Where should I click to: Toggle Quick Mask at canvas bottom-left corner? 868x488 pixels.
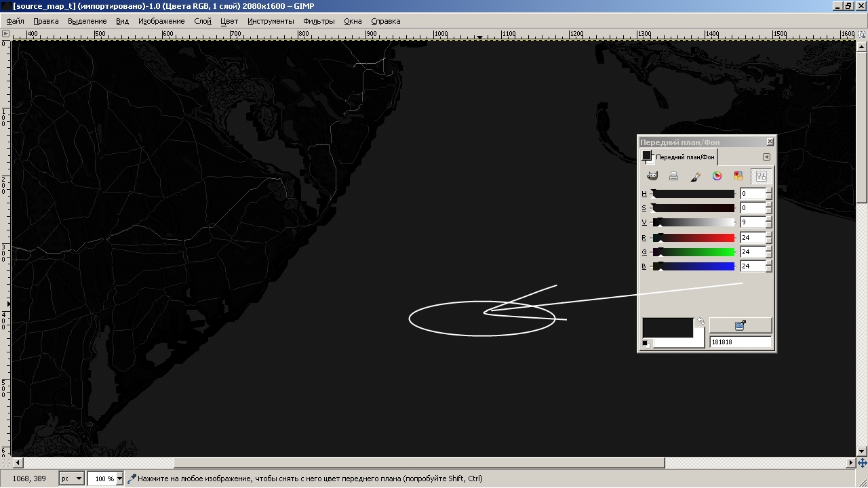[5, 463]
